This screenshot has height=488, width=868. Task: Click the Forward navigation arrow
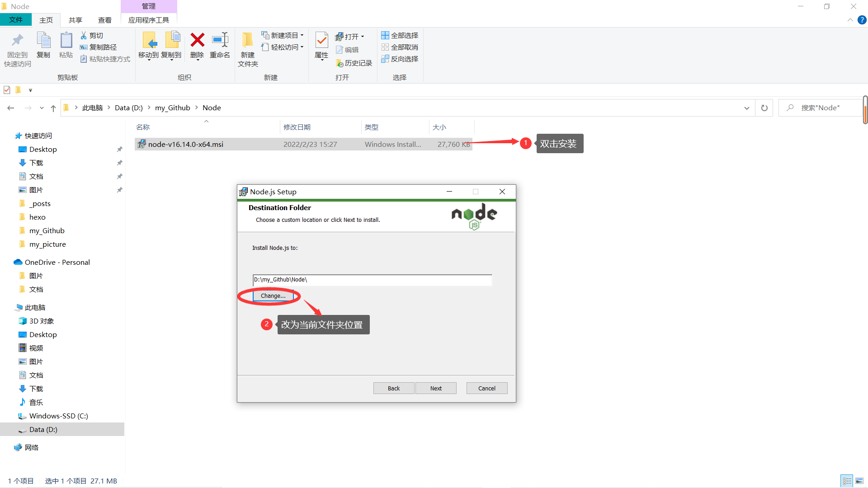(x=28, y=108)
